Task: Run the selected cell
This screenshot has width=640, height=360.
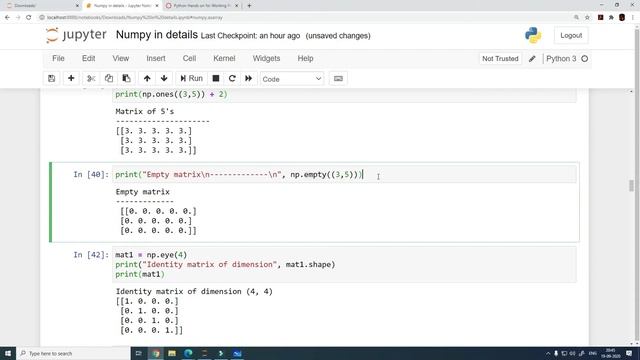Action: click(x=191, y=78)
